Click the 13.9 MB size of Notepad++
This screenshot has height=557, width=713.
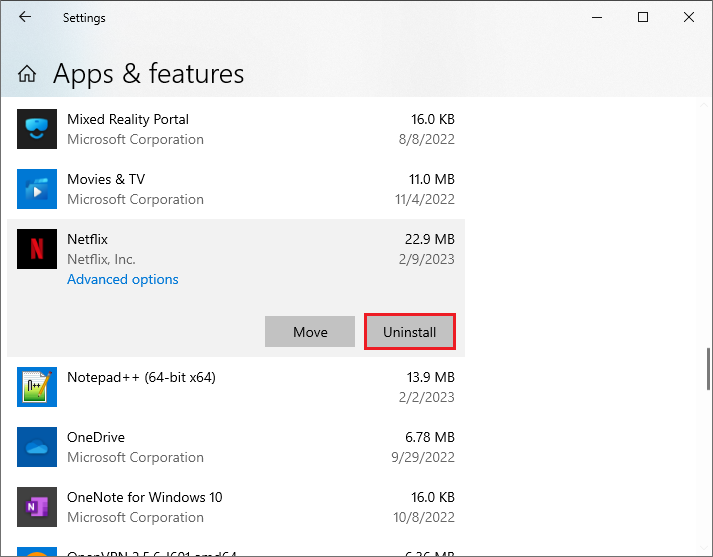pyautogui.click(x=430, y=377)
